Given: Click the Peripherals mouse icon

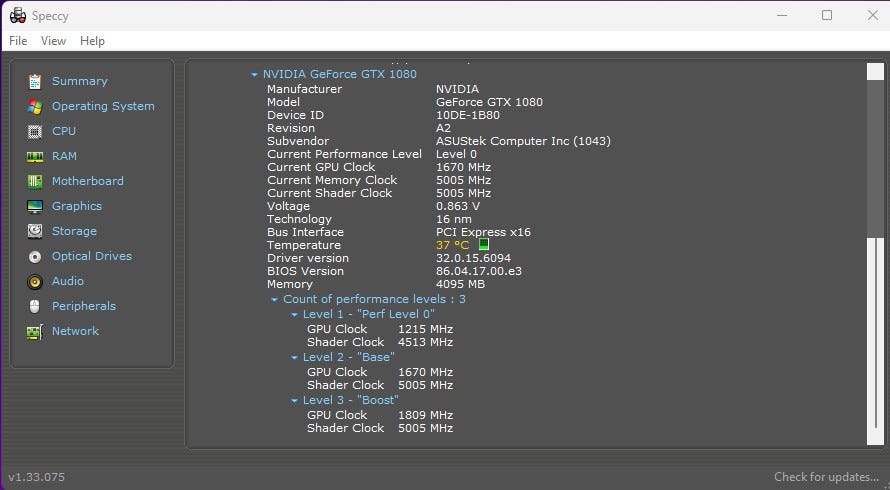Looking at the screenshot, I should click(x=35, y=307).
